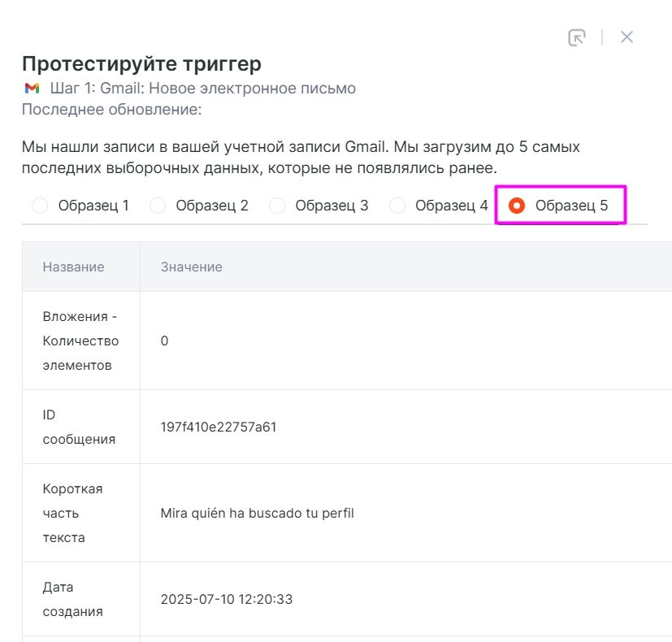Click the creation date value 2025-07-10 12:20:33

[x=226, y=600]
